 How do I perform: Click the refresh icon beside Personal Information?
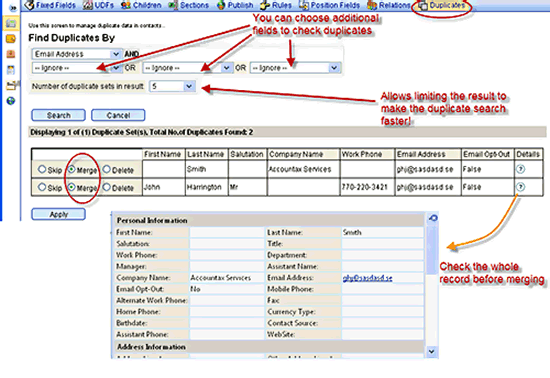pyautogui.click(x=433, y=218)
